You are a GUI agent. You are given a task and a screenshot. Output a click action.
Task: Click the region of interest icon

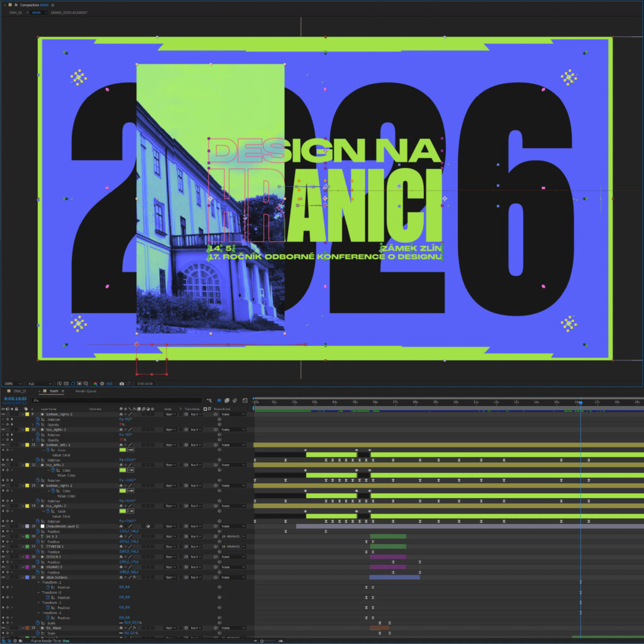click(x=79, y=384)
